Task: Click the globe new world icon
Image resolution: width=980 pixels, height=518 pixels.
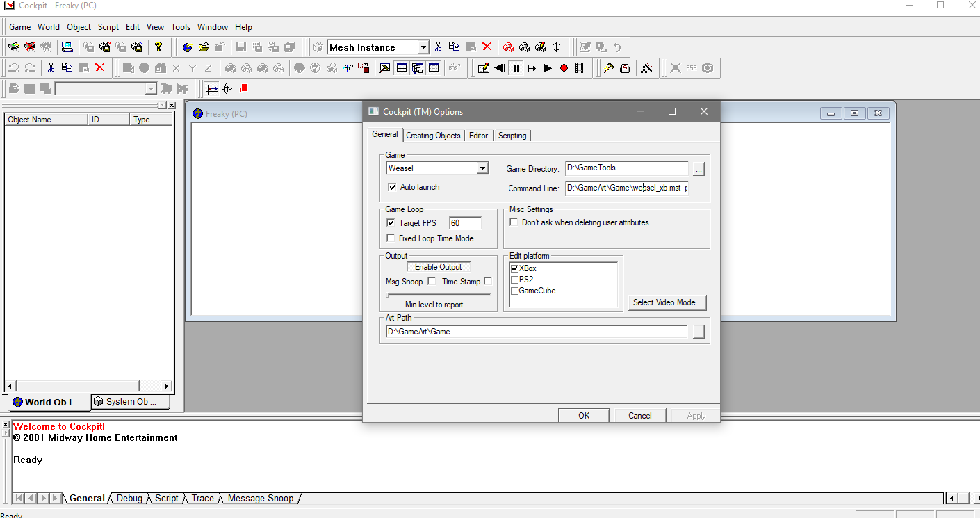Action: (x=188, y=47)
